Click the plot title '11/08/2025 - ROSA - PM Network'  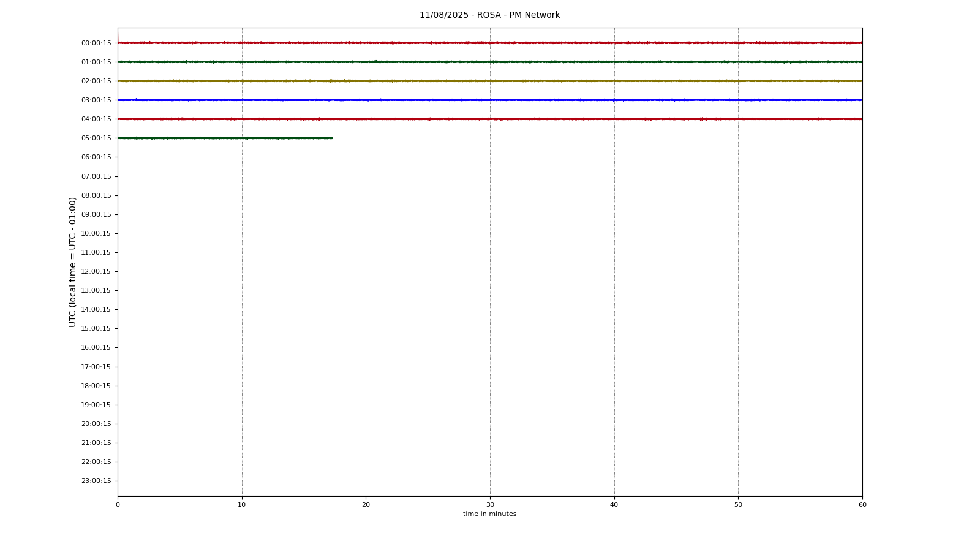coord(489,15)
